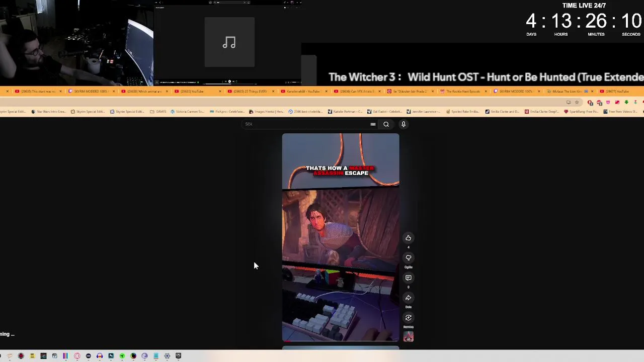Open the Short's comments icon
This screenshot has width=644, height=362.
pos(408,278)
